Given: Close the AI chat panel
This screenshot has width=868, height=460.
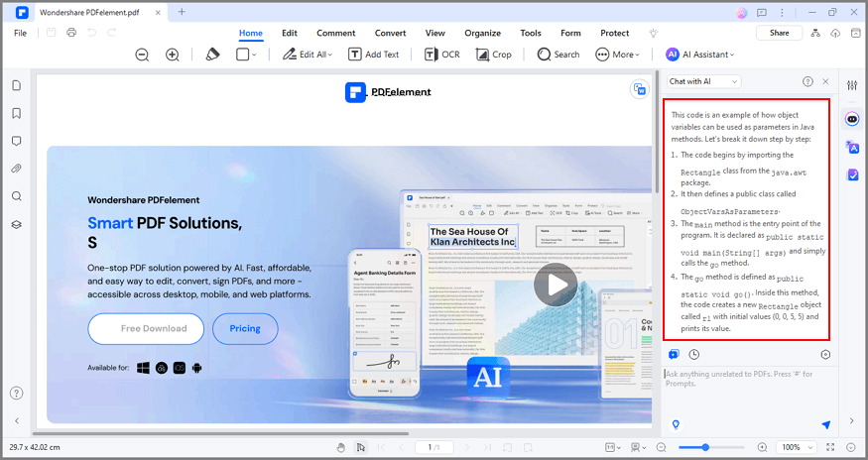Looking at the screenshot, I should [x=825, y=81].
